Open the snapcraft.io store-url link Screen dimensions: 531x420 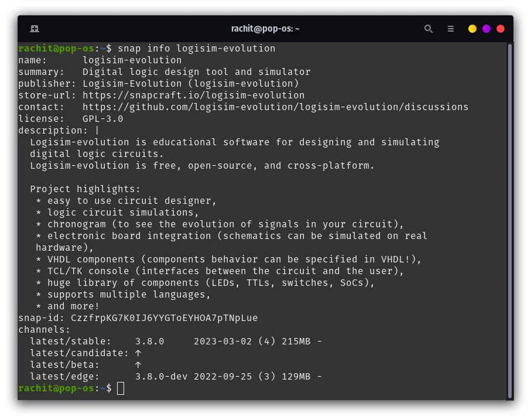(193, 95)
